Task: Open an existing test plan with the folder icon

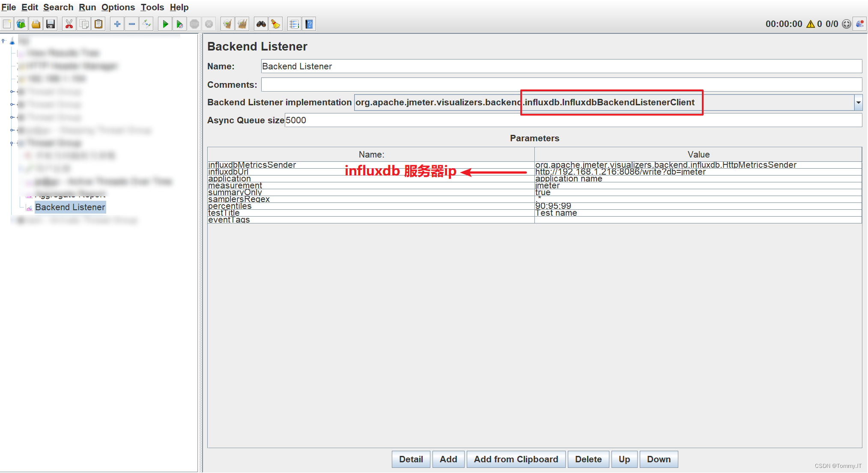Action: 36,24
